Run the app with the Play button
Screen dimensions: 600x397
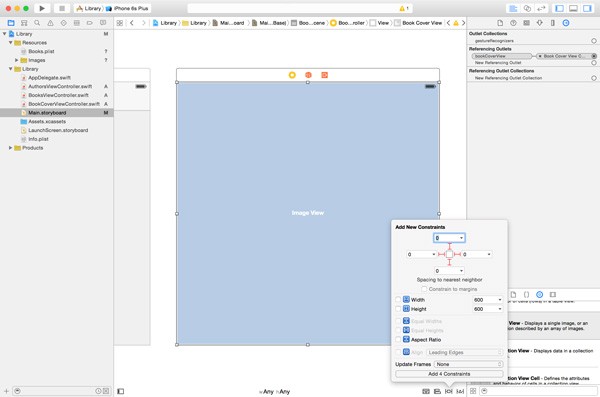pyautogui.click(x=42, y=8)
